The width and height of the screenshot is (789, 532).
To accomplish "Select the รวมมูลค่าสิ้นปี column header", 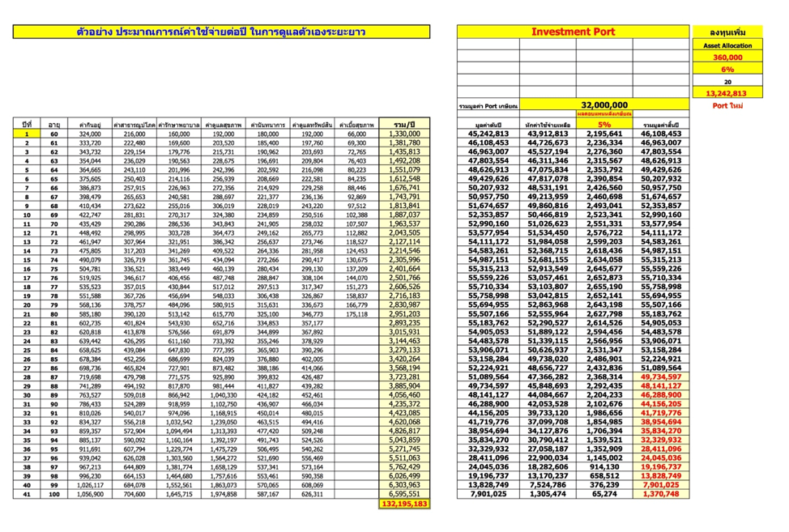I will 661,124.
